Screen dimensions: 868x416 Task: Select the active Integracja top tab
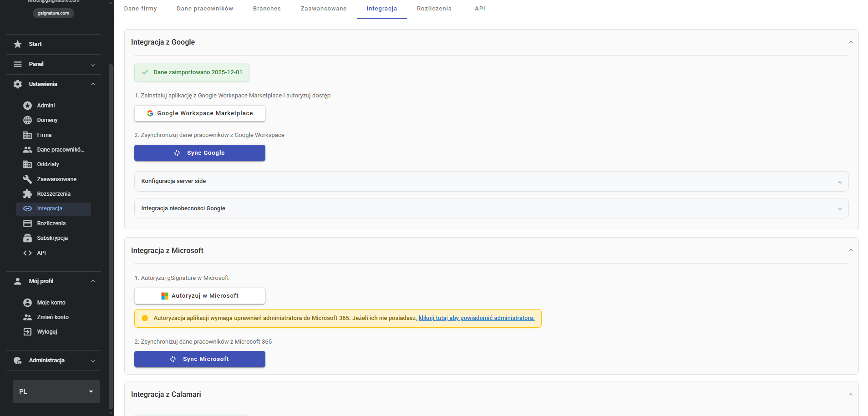[x=382, y=9]
